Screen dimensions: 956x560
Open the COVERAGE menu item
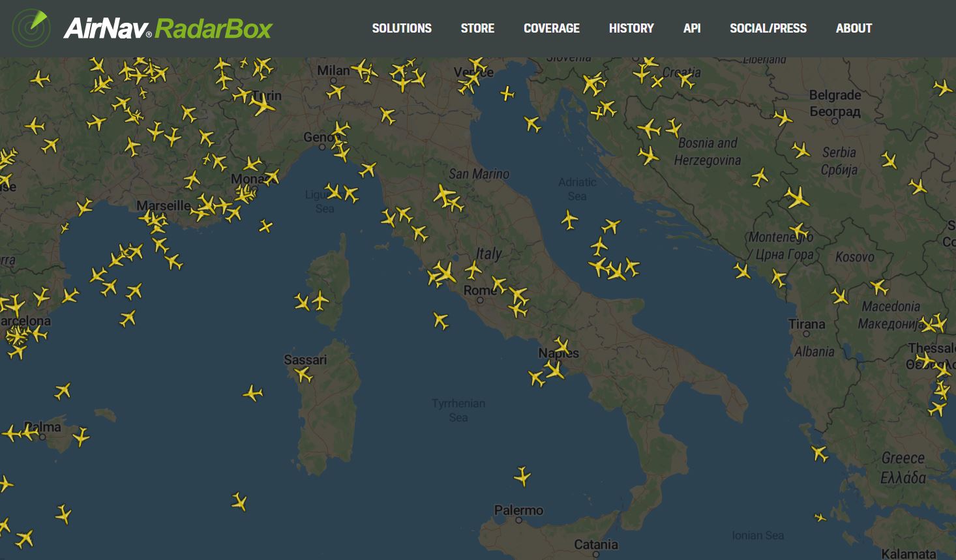point(551,28)
